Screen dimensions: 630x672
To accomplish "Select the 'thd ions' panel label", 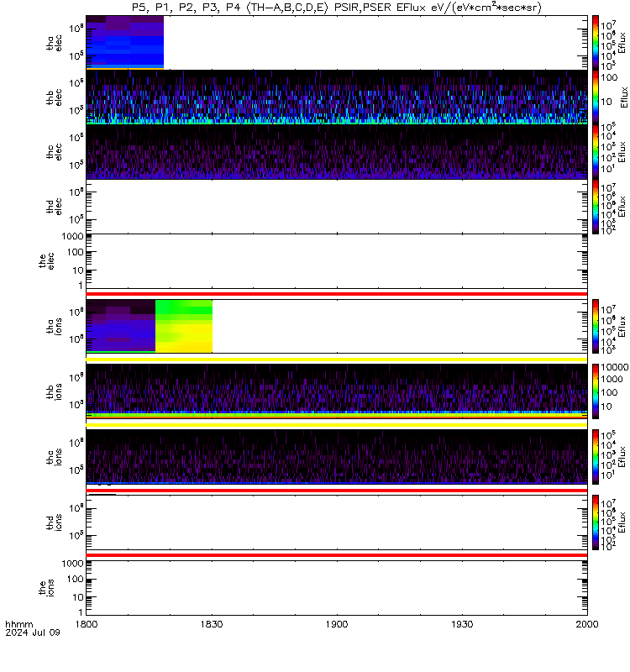I will (x=54, y=522).
